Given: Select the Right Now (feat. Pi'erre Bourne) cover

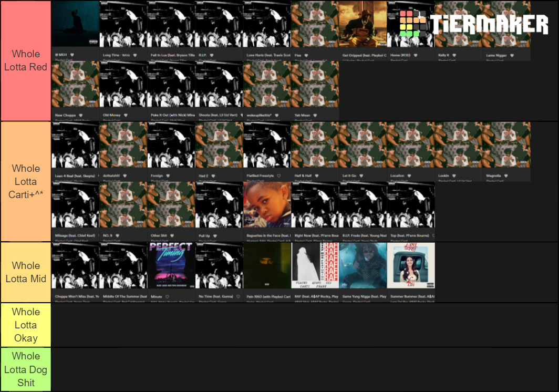Looking at the screenshot, I should coord(315,205).
